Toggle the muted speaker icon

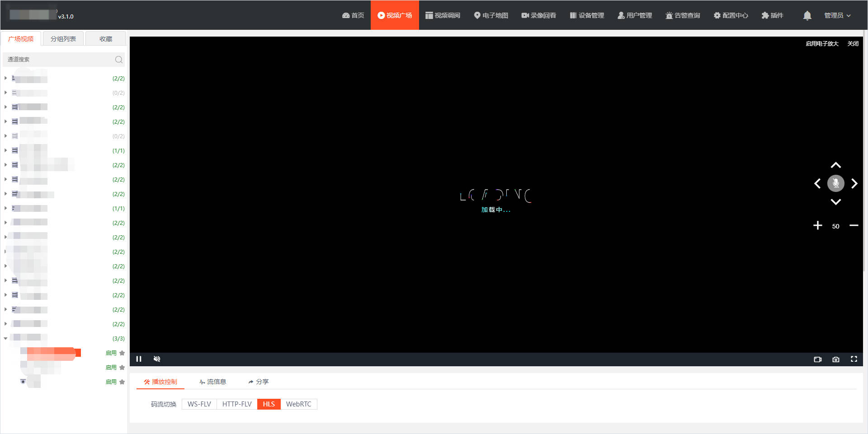tap(157, 359)
